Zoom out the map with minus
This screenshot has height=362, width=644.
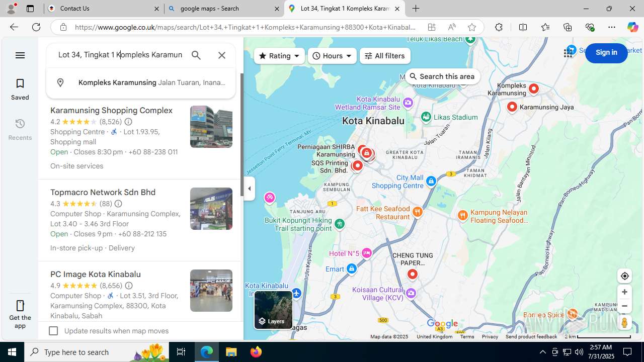[624, 306]
